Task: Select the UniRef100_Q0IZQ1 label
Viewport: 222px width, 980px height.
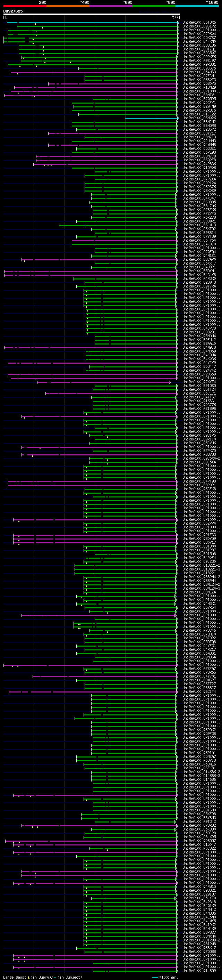Action: click(x=199, y=49)
